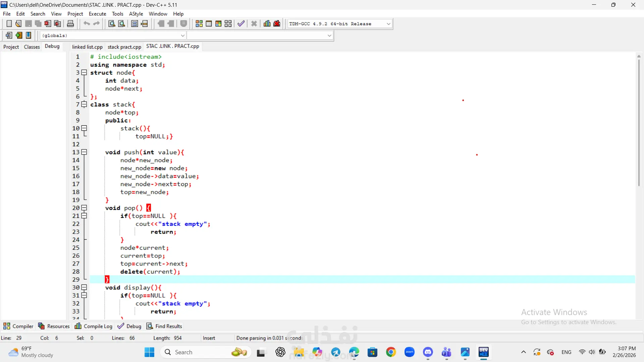Click the Profile Analysis bar-chart icon

coord(267,23)
